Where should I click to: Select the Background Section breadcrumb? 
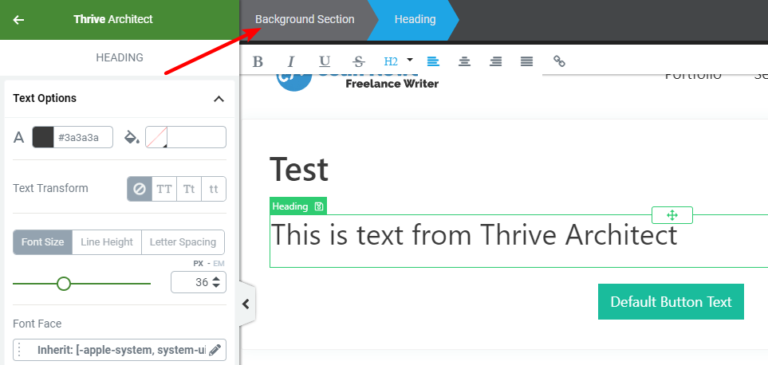[305, 20]
